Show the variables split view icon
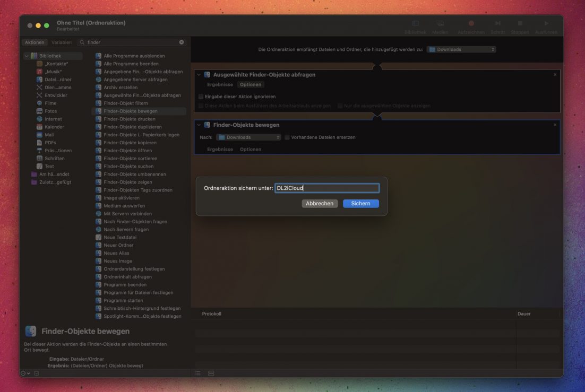 coord(211,373)
